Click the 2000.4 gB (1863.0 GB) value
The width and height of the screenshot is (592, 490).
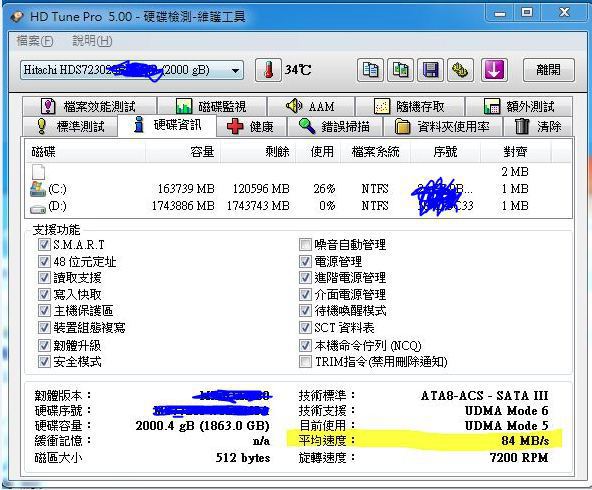(202, 425)
